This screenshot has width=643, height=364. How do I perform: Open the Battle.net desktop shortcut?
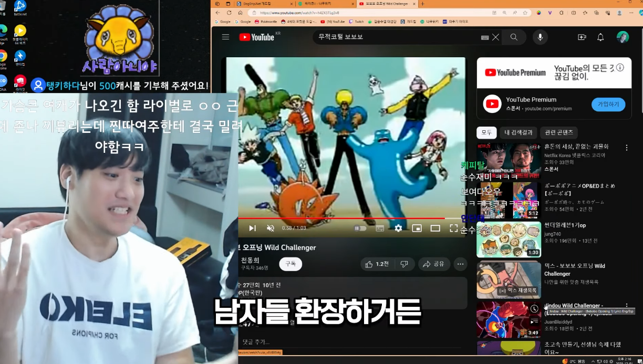(20, 8)
